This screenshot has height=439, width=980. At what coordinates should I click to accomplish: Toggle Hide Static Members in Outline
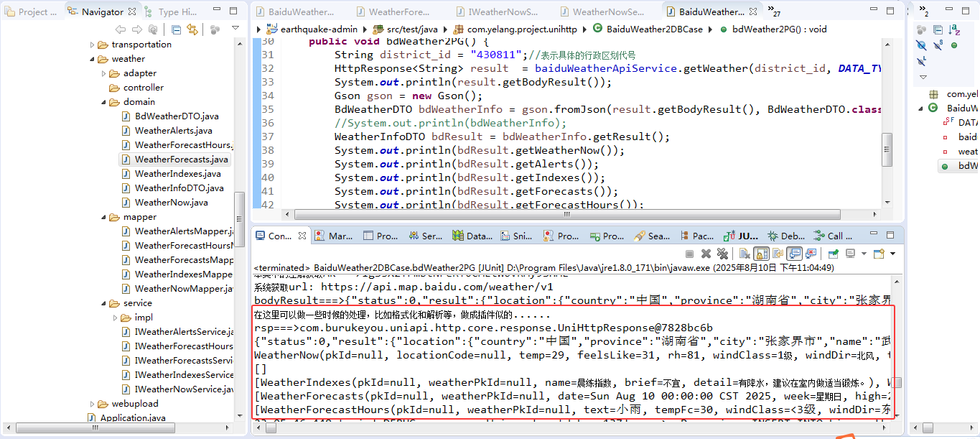pos(938,45)
